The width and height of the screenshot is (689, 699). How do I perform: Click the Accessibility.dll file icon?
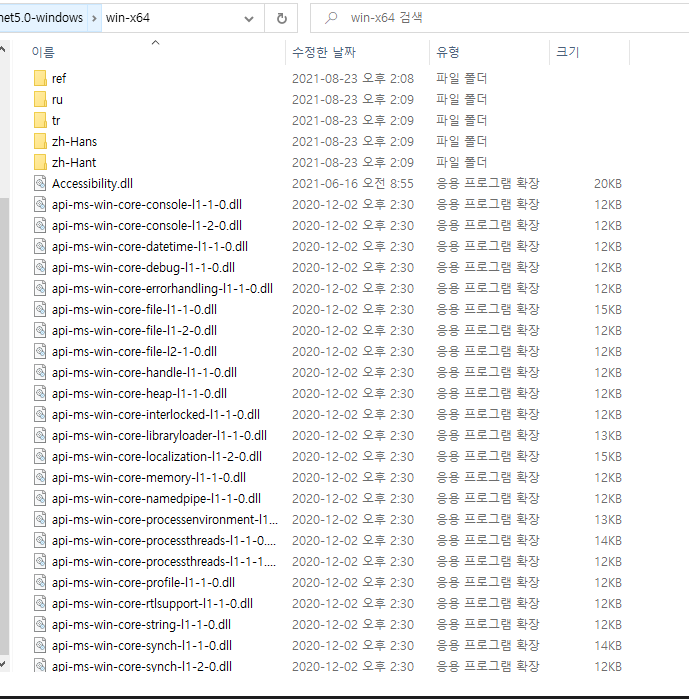pyautogui.click(x=40, y=183)
